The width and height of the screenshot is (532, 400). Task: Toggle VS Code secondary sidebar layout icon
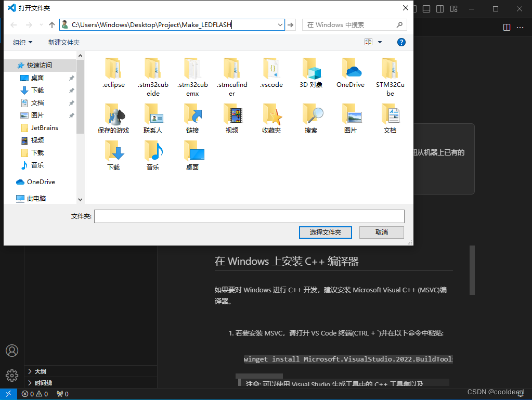440,9
